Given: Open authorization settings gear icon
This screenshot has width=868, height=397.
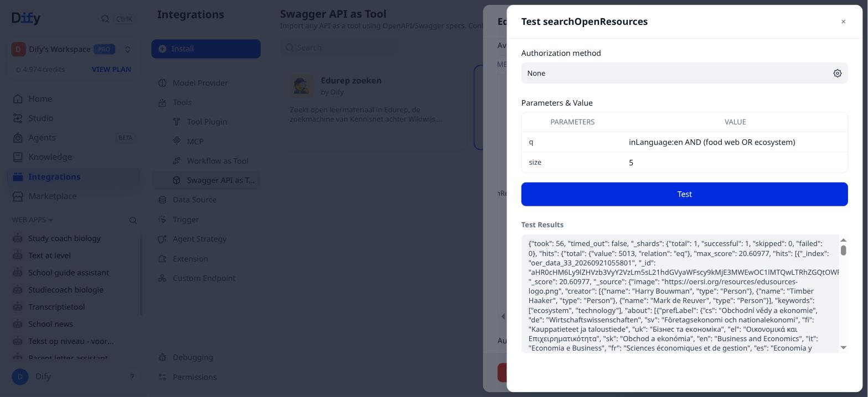Looking at the screenshot, I should pyautogui.click(x=837, y=73).
